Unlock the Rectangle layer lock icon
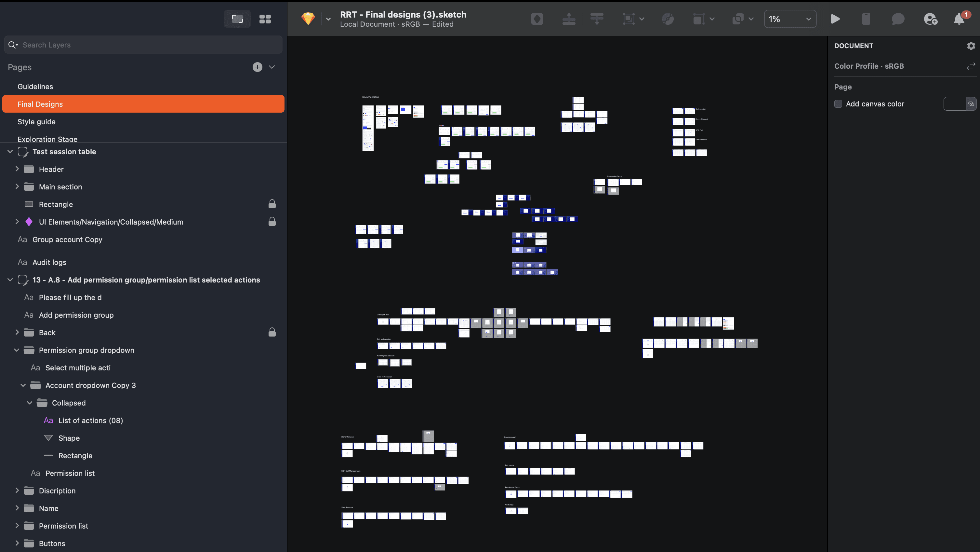Image resolution: width=980 pixels, height=552 pixels. tap(271, 204)
